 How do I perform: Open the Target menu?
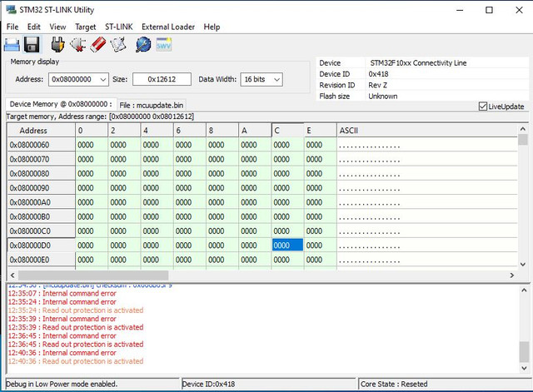pos(85,27)
